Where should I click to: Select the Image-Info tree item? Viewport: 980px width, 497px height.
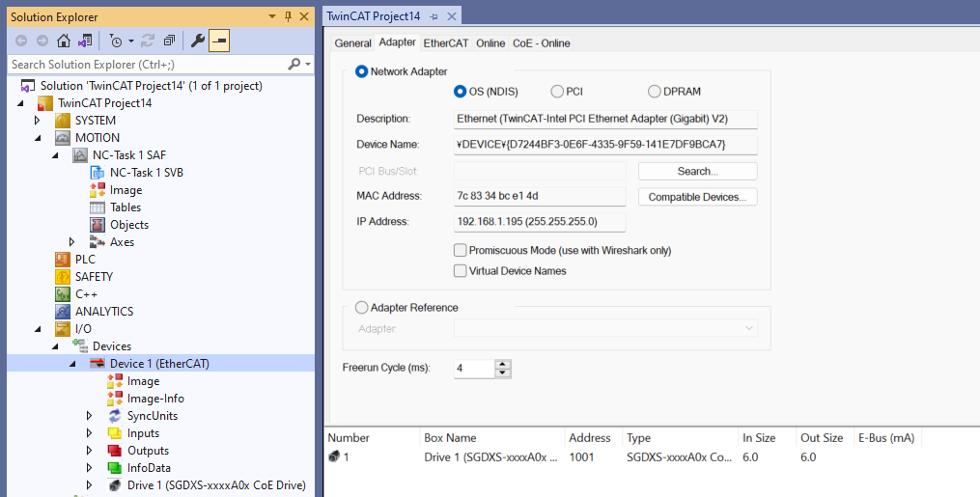(155, 399)
